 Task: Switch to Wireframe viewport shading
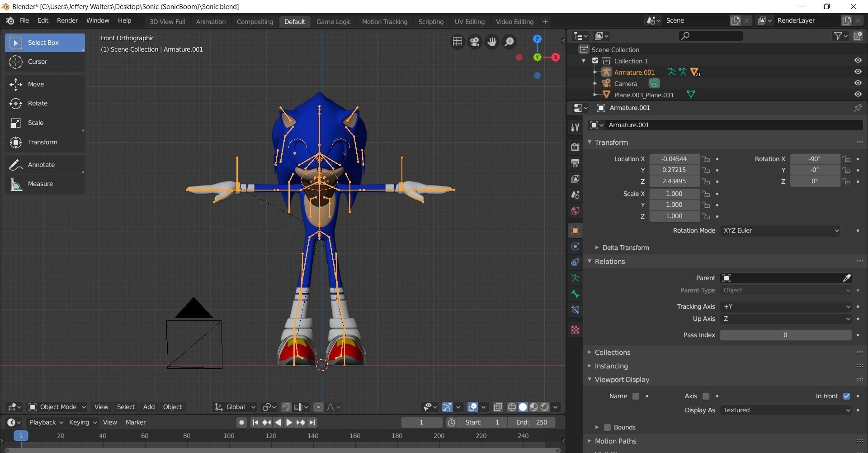coord(512,407)
